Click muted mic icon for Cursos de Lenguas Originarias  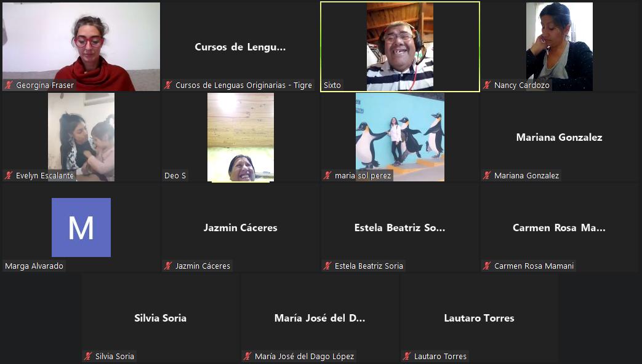(168, 85)
